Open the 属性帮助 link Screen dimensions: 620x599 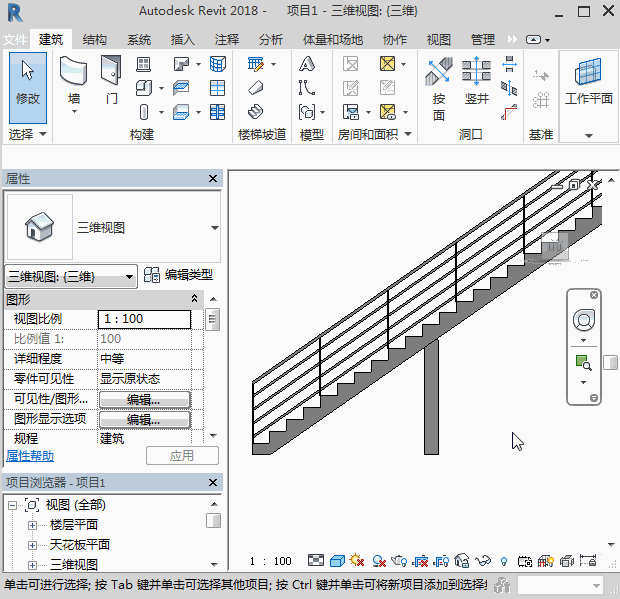click(32, 455)
